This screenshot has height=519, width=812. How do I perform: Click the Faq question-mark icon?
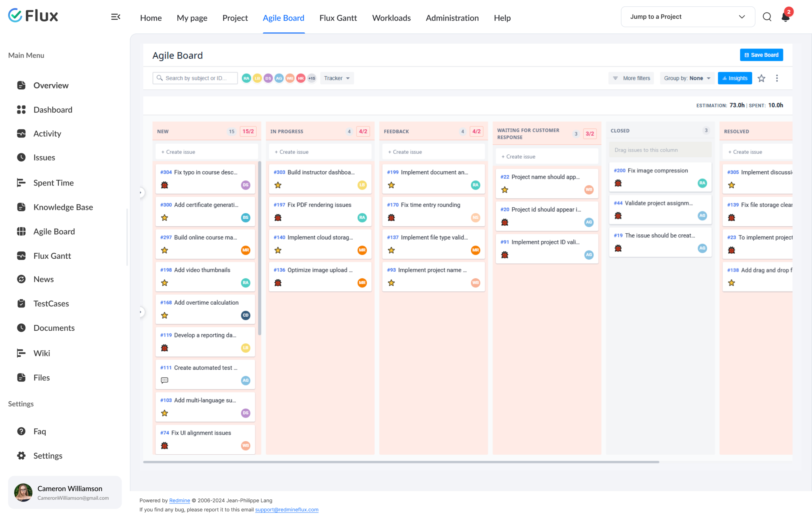point(21,431)
